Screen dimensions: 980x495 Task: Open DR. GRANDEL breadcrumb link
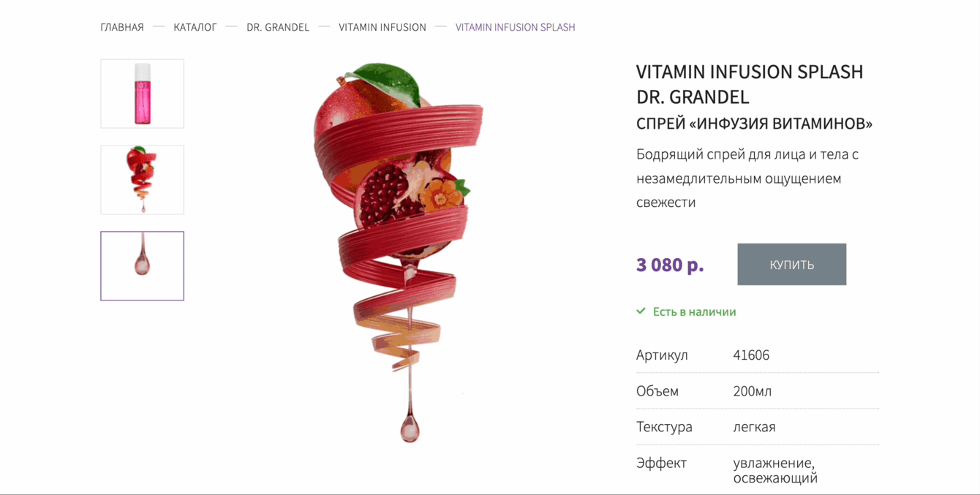[278, 27]
